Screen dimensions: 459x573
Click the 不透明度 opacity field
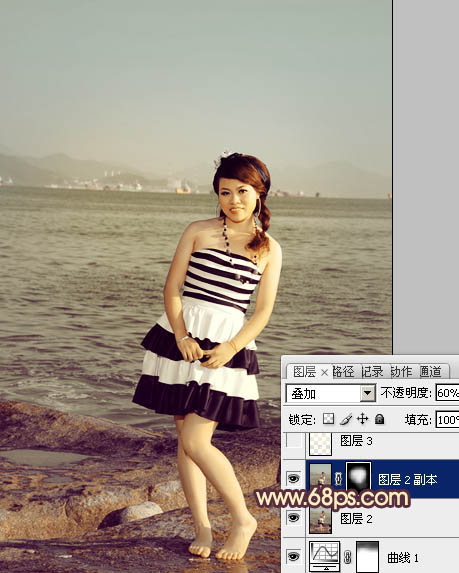point(447,393)
